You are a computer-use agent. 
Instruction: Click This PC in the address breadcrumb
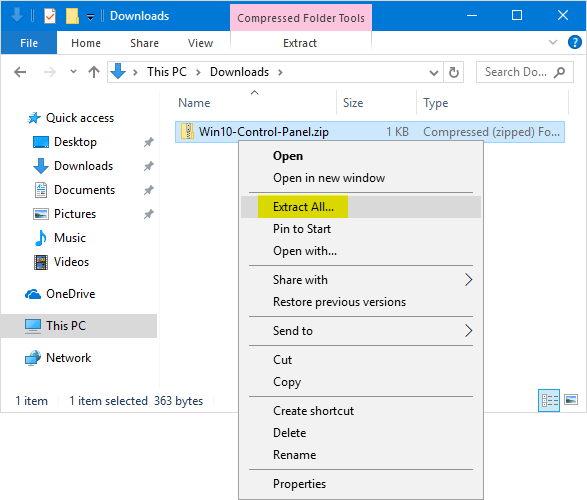click(x=167, y=72)
